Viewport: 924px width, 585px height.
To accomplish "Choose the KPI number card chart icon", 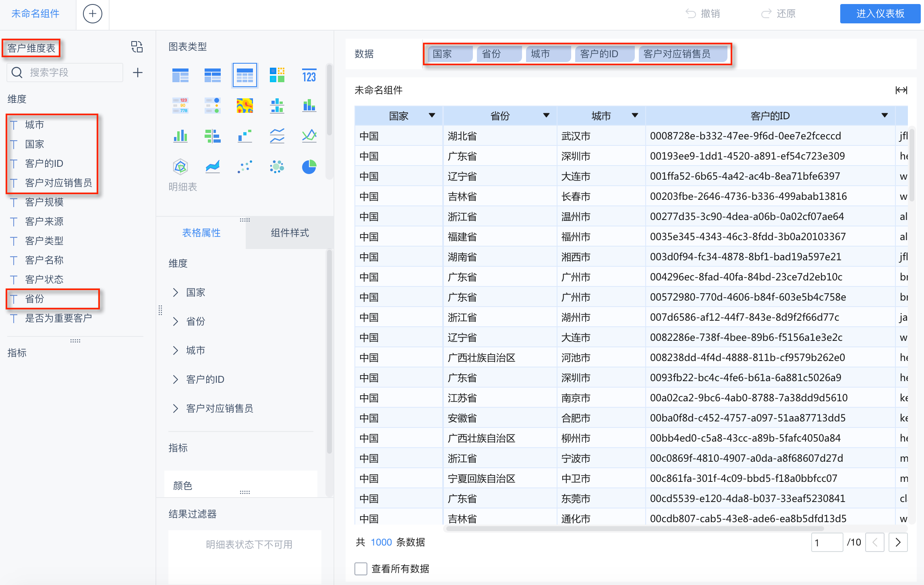I will click(x=309, y=75).
